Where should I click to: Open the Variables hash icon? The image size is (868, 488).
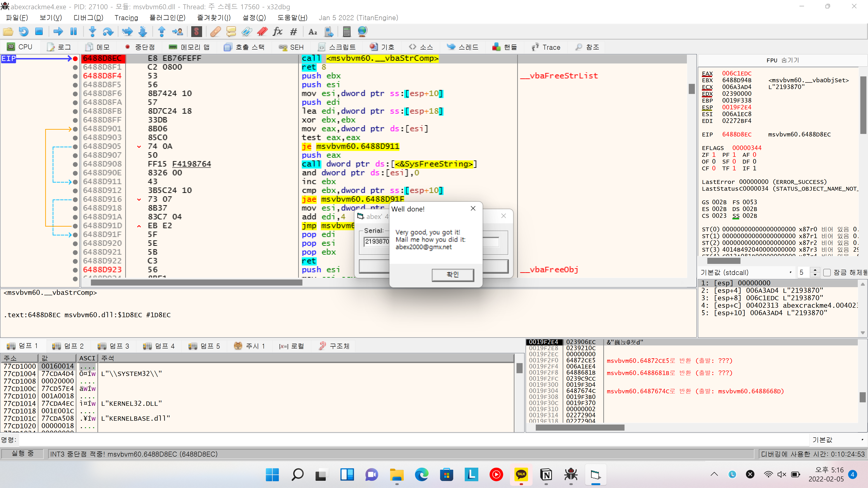coord(293,32)
